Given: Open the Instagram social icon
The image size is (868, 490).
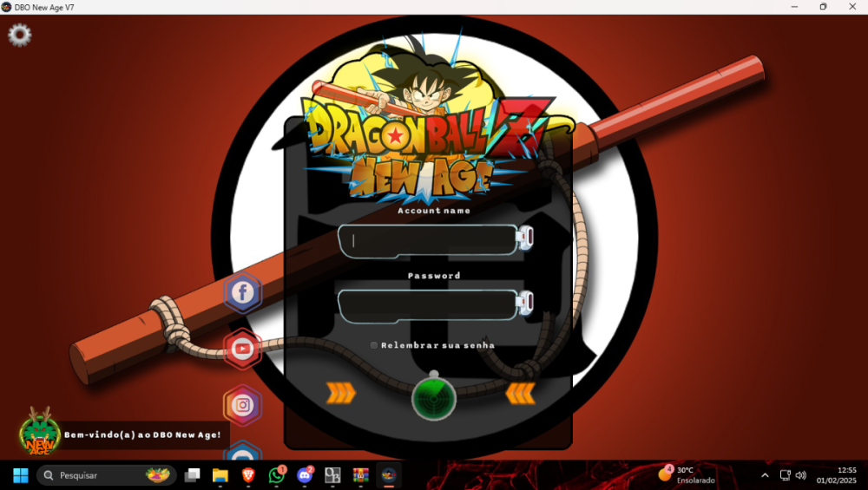Looking at the screenshot, I should (243, 405).
